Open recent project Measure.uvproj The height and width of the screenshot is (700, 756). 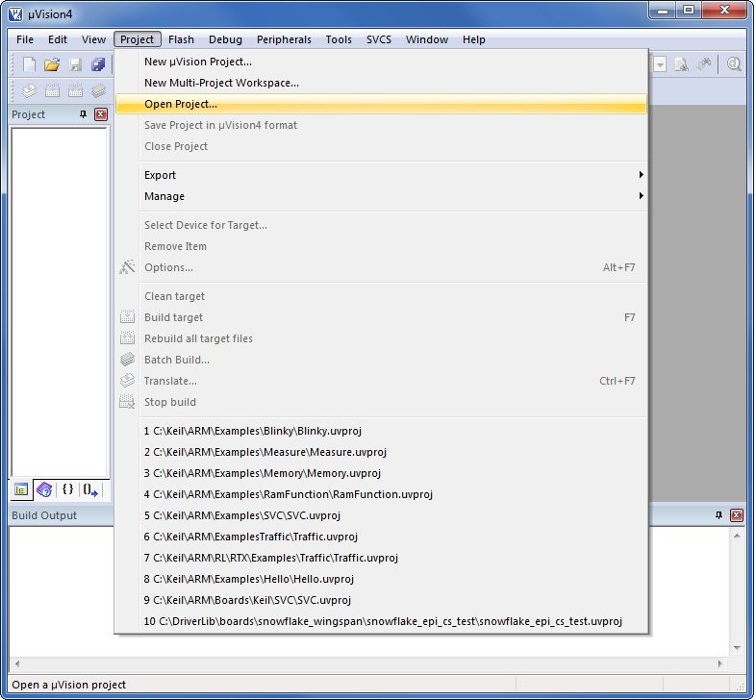point(382,452)
